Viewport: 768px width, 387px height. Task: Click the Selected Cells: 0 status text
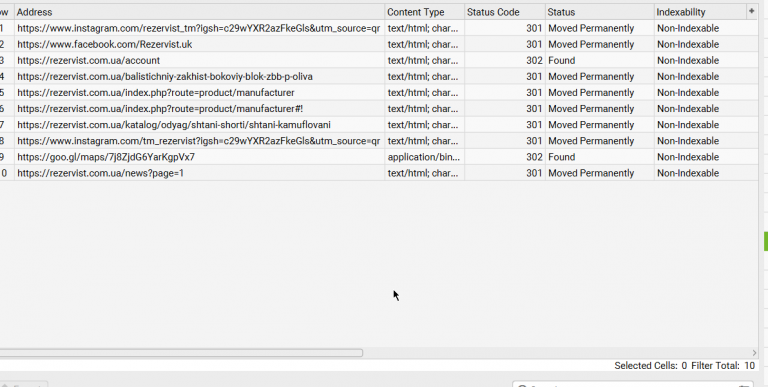click(650, 365)
